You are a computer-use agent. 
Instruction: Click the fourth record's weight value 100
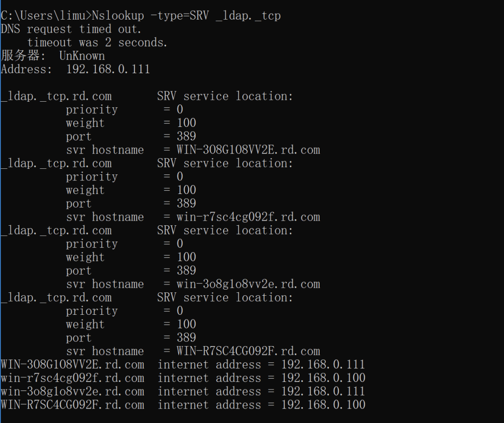click(186, 324)
